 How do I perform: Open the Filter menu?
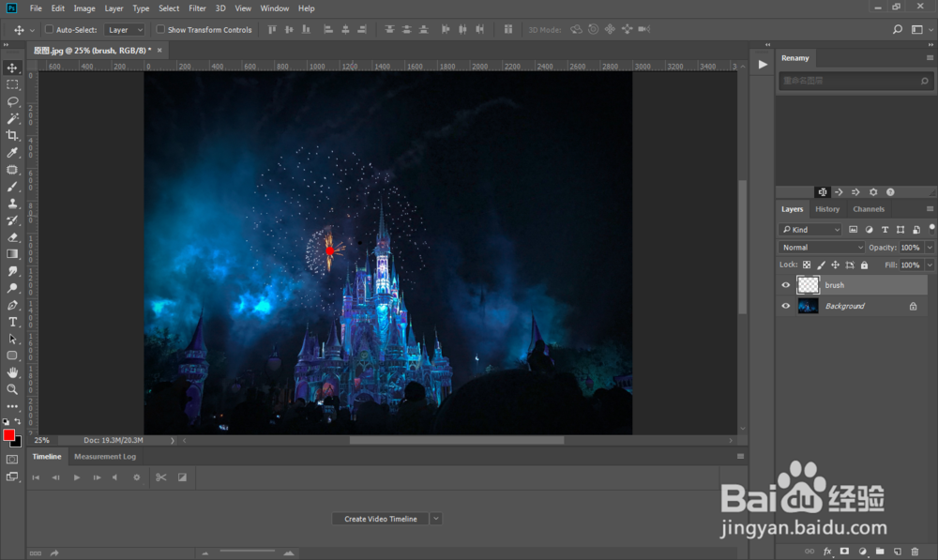197,8
